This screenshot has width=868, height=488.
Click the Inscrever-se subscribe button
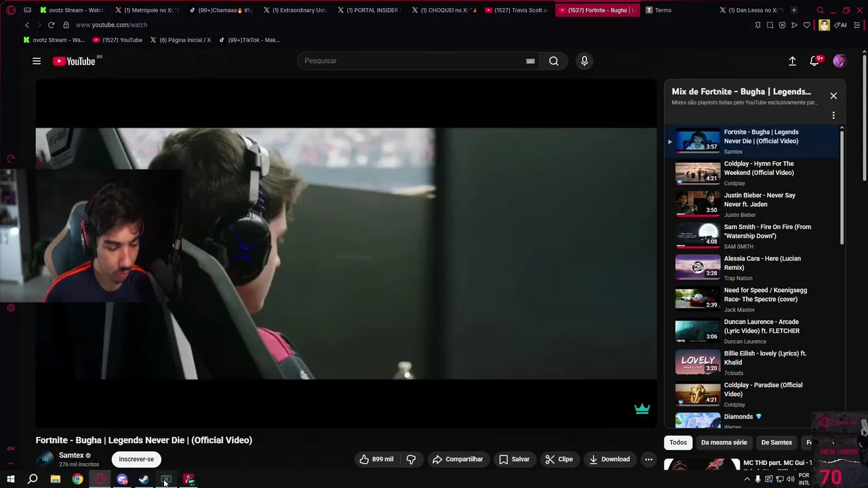pos(136,459)
